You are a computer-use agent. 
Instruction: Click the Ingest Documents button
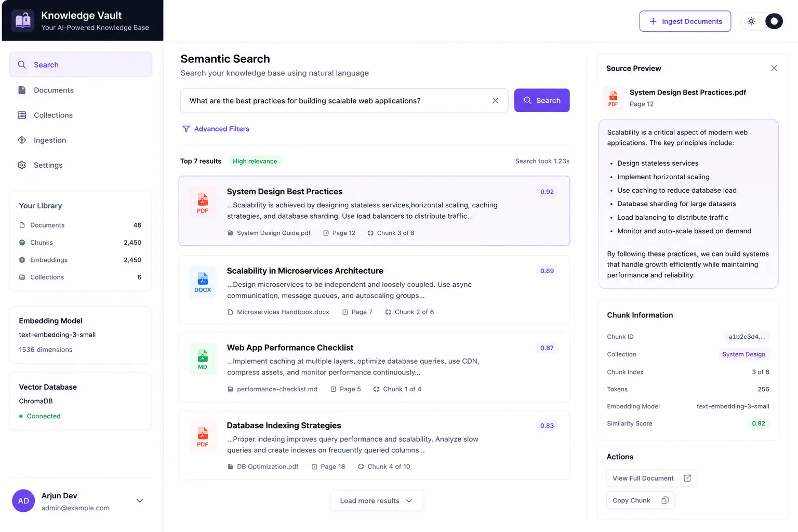coord(685,21)
